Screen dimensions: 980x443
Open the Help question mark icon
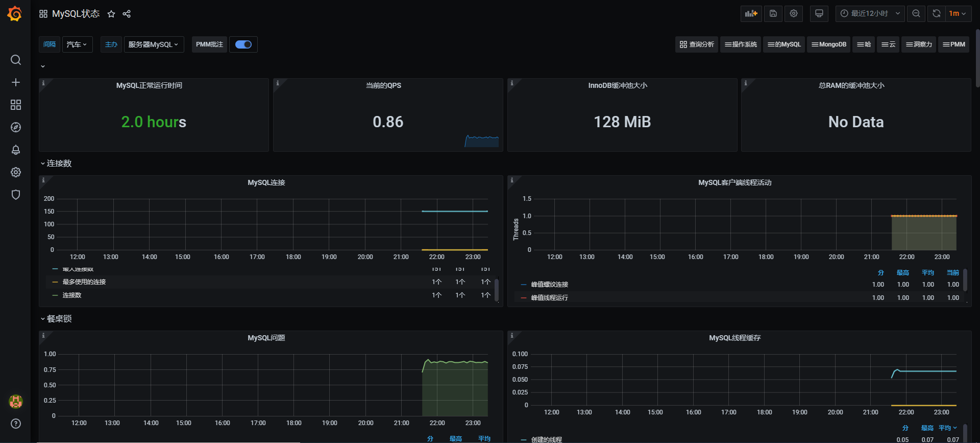point(16,424)
